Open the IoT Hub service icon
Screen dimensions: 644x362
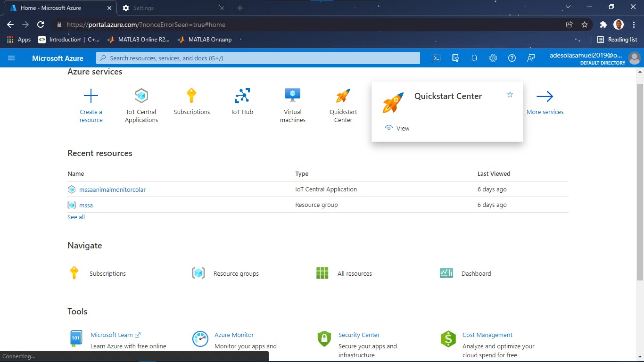[242, 96]
